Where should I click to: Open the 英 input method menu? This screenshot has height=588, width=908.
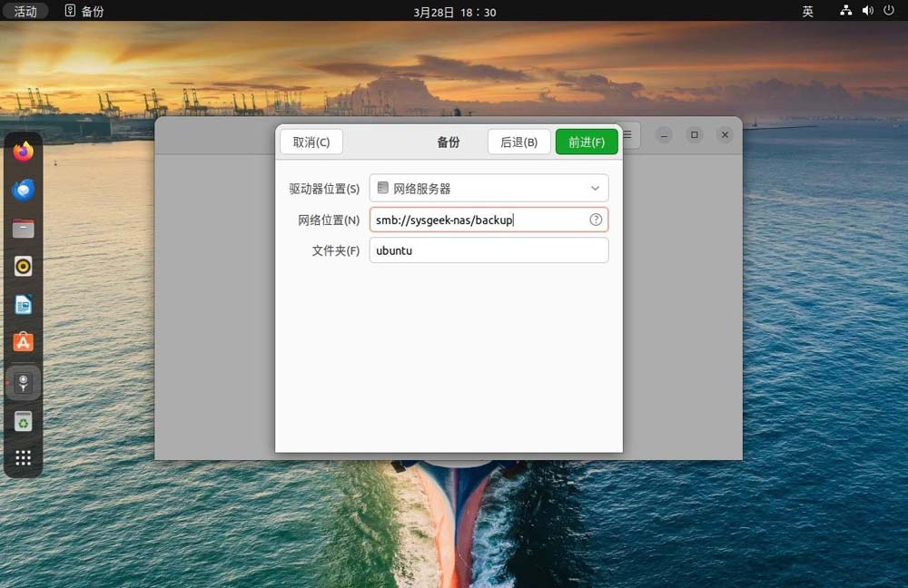pyautogui.click(x=807, y=12)
